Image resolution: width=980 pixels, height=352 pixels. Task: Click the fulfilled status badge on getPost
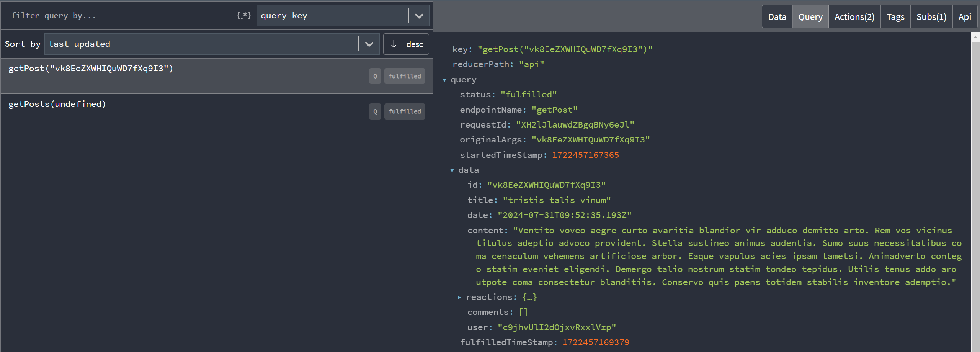pyautogui.click(x=404, y=76)
